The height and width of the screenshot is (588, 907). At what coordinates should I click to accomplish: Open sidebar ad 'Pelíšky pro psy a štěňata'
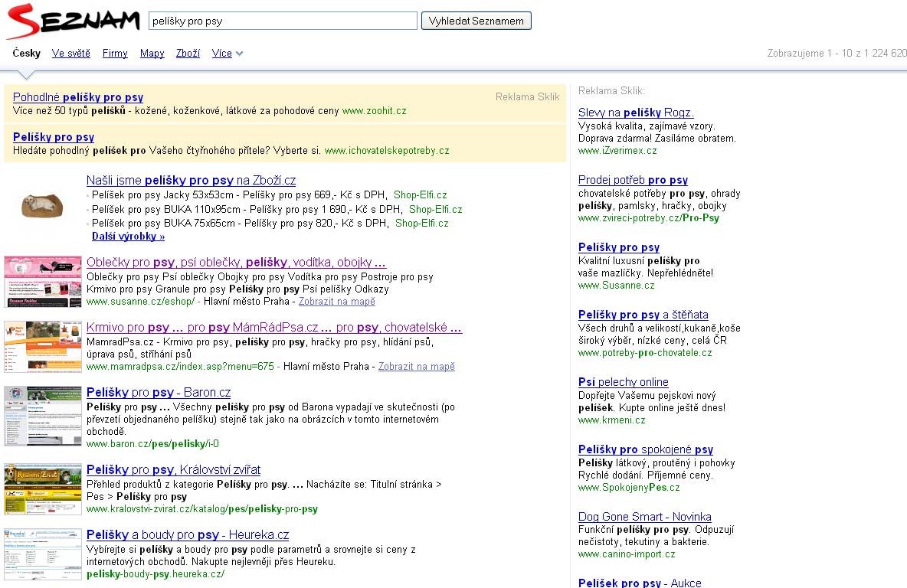pos(643,315)
